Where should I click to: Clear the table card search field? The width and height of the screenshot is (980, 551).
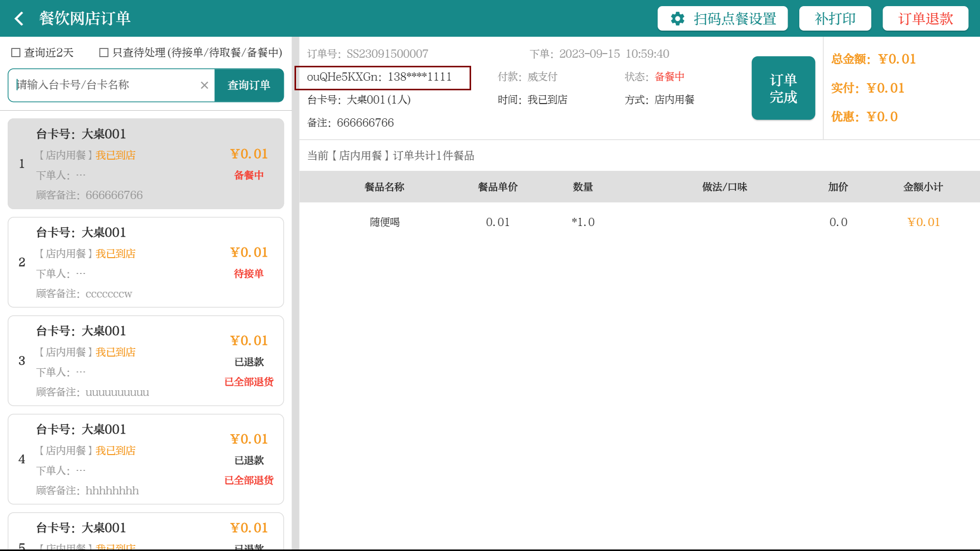(204, 85)
